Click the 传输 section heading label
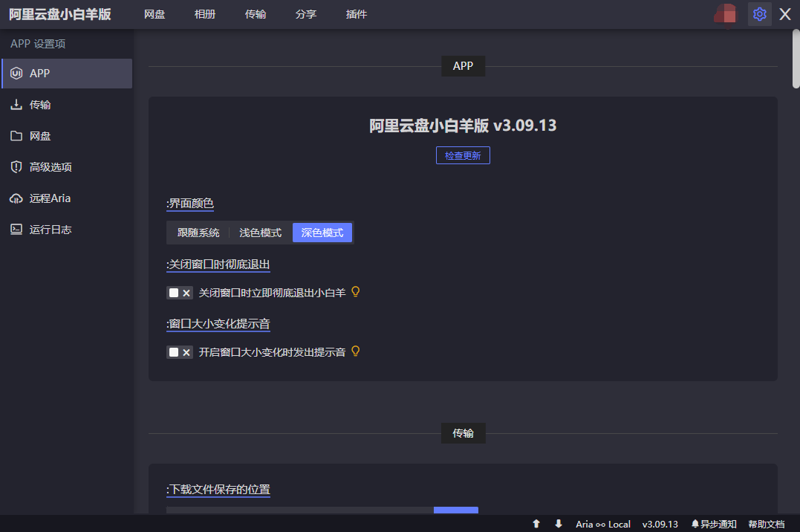This screenshot has width=800, height=532. click(463, 433)
